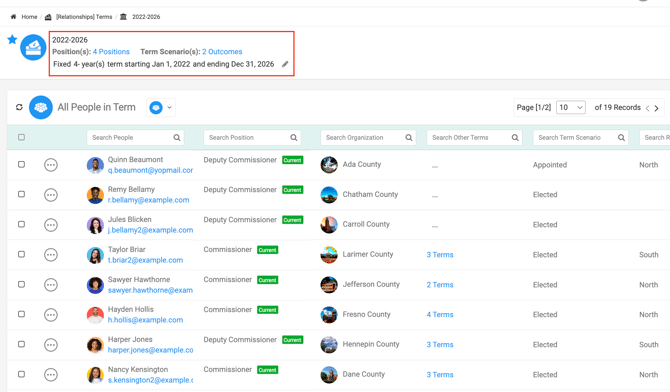Image resolution: width=670 pixels, height=392 pixels.
Task: Click the magnifier in Search Position
Action: tap(294, 138)
